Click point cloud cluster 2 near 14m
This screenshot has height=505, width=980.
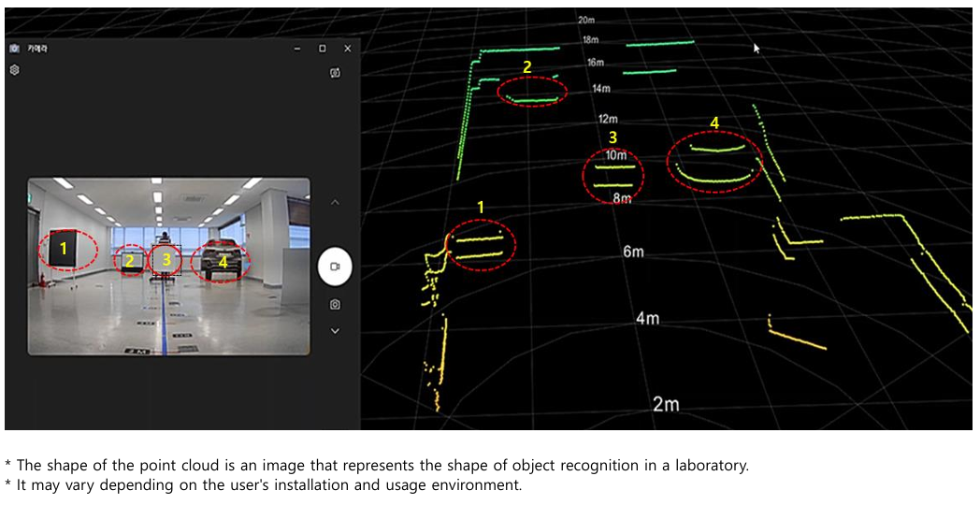click(532, 91)
